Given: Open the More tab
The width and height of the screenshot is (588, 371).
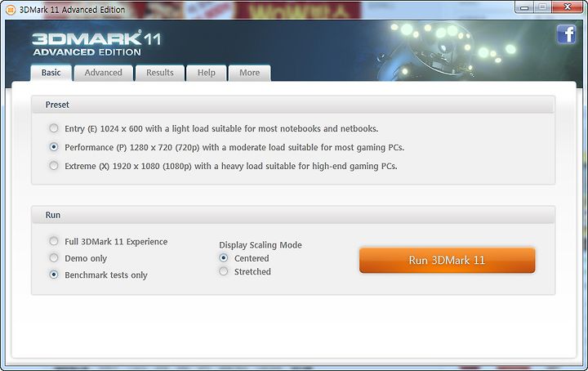Looking at the screenshot, I should click(x=249, y=73).
